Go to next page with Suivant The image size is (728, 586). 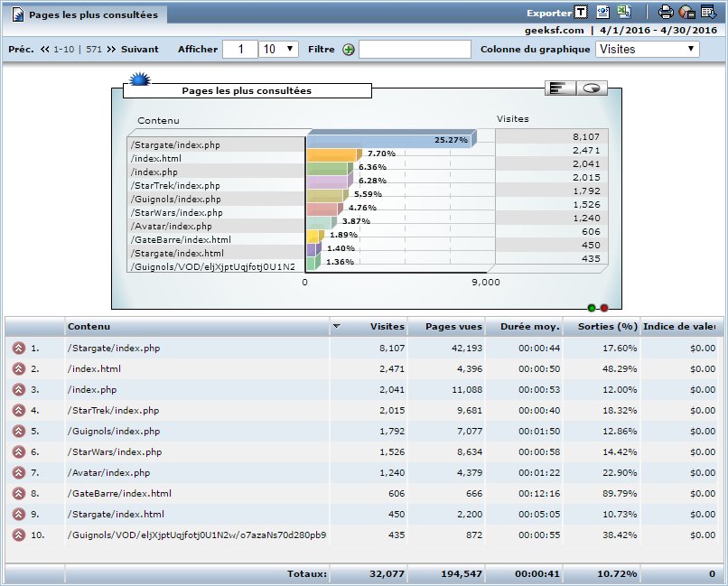[140, 49]
